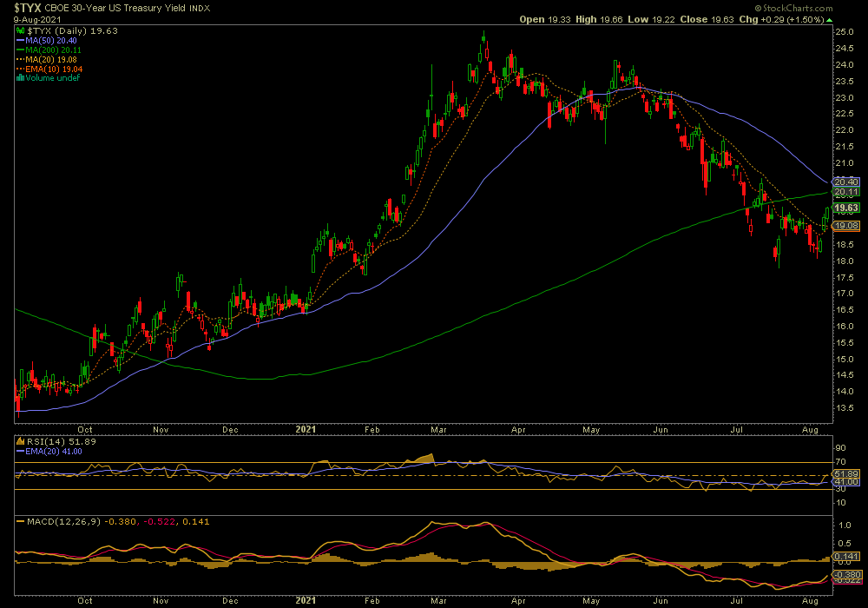This screenshot has height=608, width=868.
Task: Click the 'MACD(12,26,9)' indicator label
Action: [x=63, y=522]
